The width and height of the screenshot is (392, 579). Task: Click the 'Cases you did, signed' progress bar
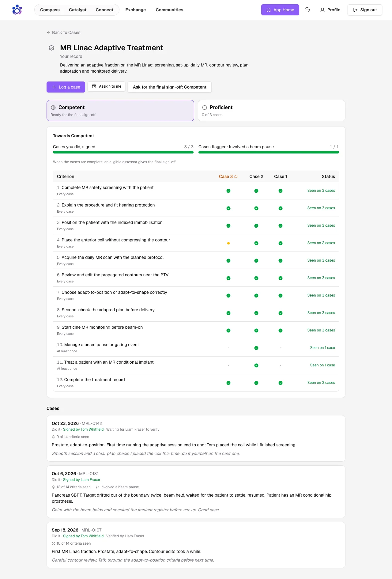pos(123,152)
